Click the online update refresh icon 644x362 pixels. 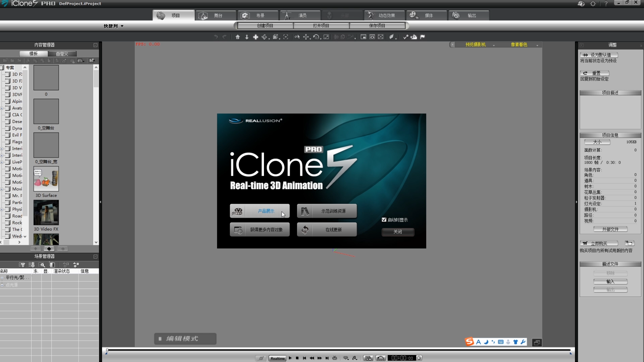point(305,230)
